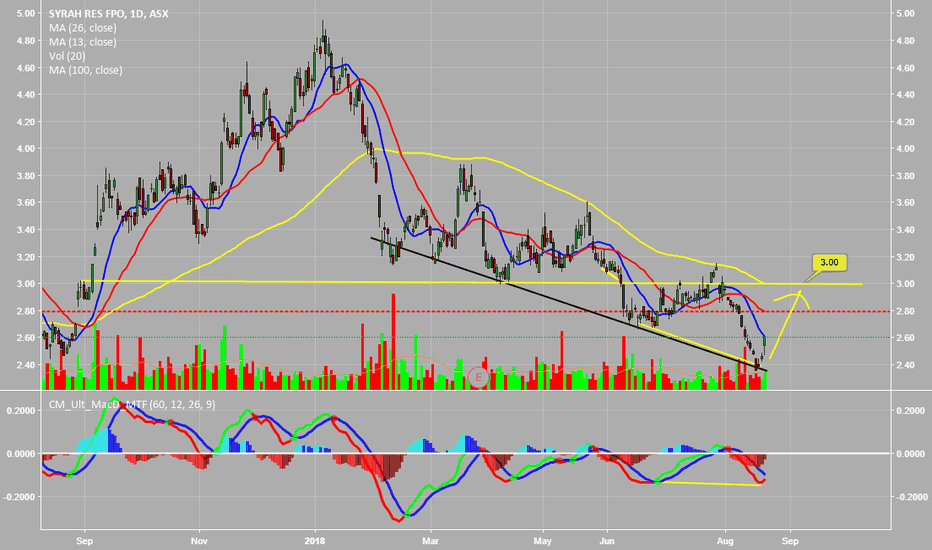This screenshot has height=550, width=932.
Task: Click the Mar date label
Action: tap(430, 541)
